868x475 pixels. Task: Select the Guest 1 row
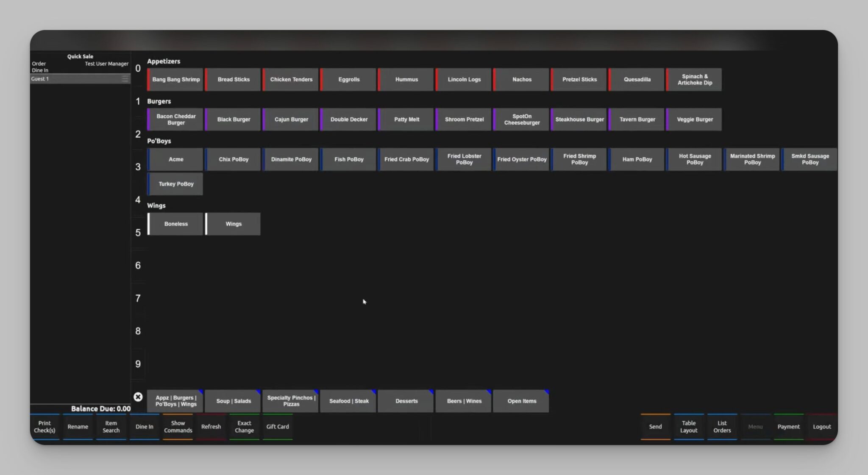click(80, 79)
